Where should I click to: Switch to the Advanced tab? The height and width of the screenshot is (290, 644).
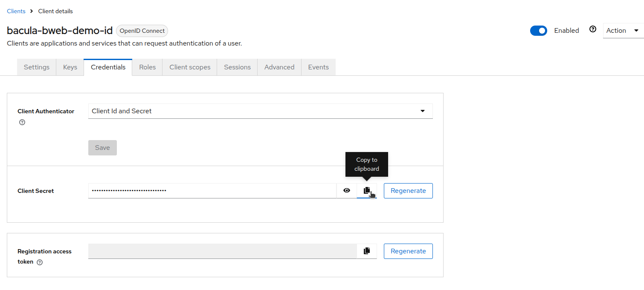tap(279, 67)
